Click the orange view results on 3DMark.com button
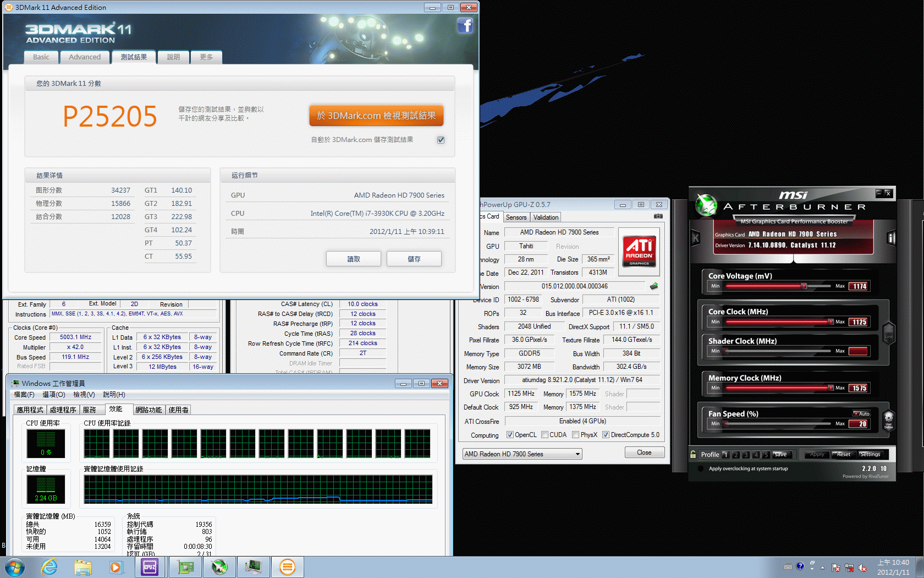The image size is (924, 578). coord(376,116)
